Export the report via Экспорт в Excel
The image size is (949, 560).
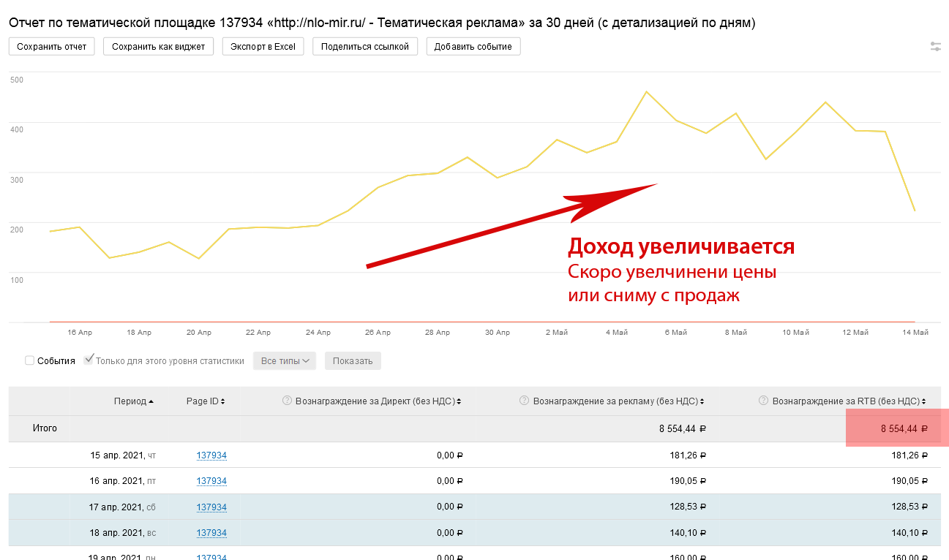coord(263,47)
